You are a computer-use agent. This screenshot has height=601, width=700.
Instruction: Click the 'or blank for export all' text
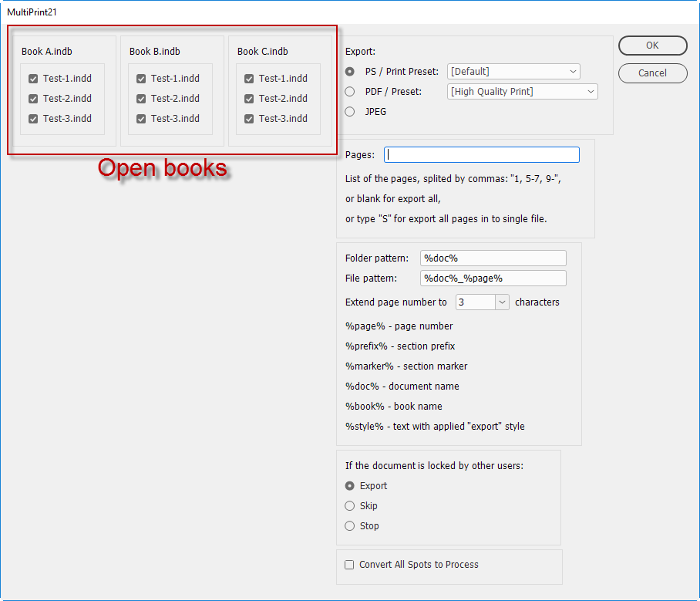393,199
